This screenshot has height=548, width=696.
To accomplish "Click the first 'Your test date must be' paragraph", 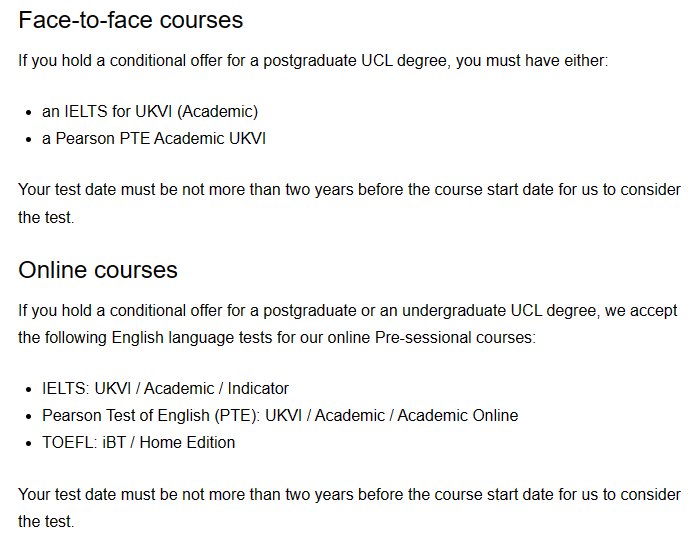I will 349,203.
